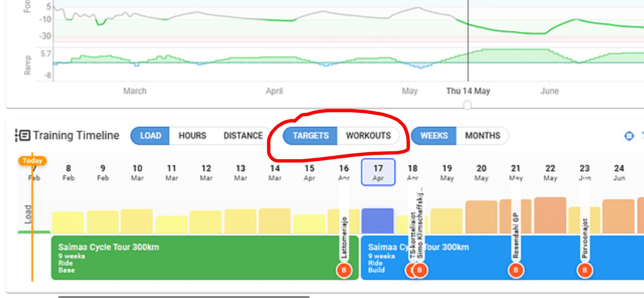
Task: Click the chart date slider handle
Action: point(467,105)
